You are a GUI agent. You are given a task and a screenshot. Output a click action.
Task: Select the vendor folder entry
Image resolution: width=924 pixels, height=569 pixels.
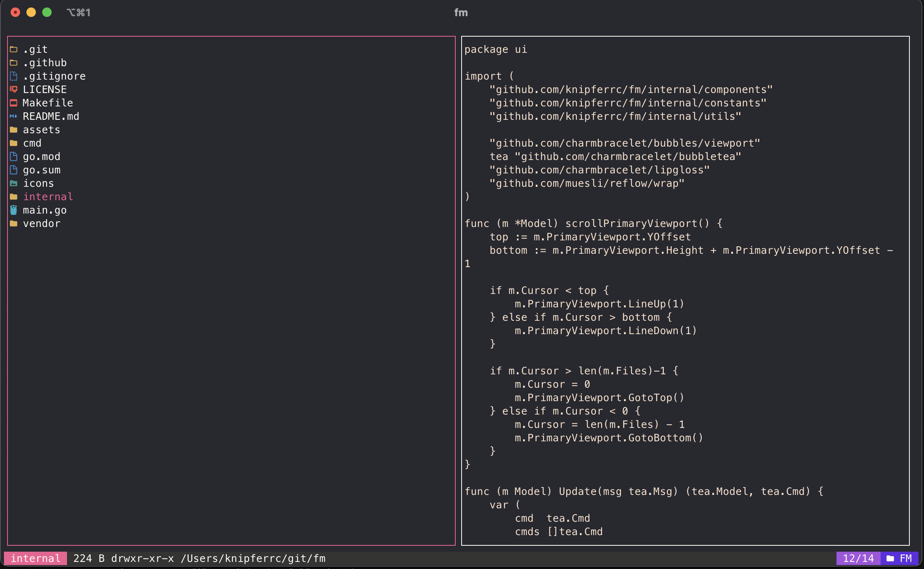(x=41, y=223)
